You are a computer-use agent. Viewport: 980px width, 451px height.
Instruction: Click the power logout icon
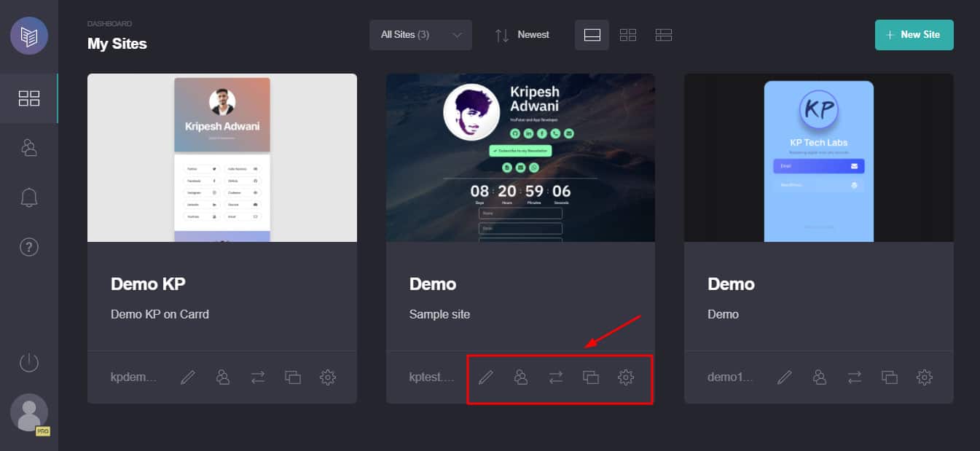(x=29, y=362)
